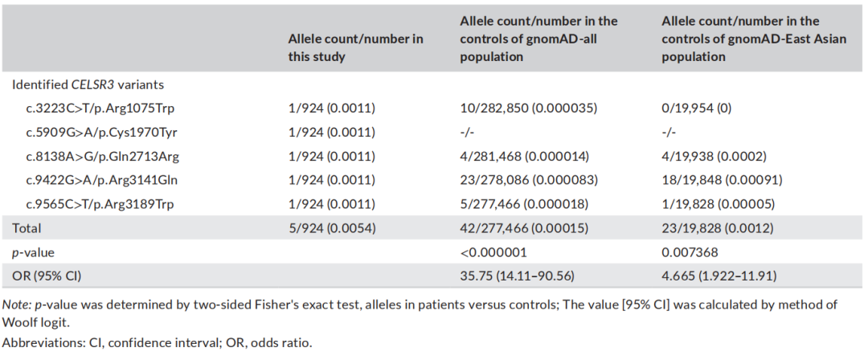Select the 18/19,848 (0.00091) cell
Viewport: 868px width, 356px height.
tap(722, 180)
